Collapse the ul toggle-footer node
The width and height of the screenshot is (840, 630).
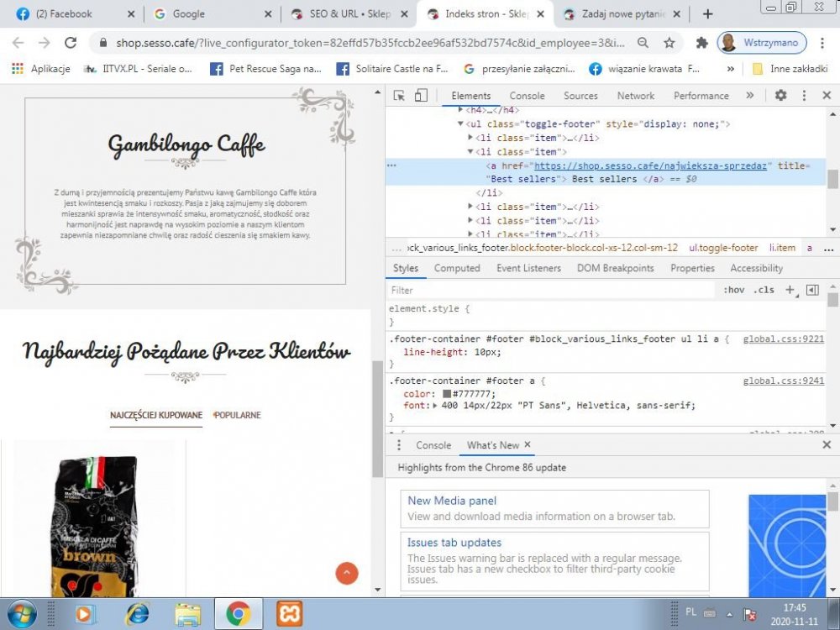coord(460,123)
